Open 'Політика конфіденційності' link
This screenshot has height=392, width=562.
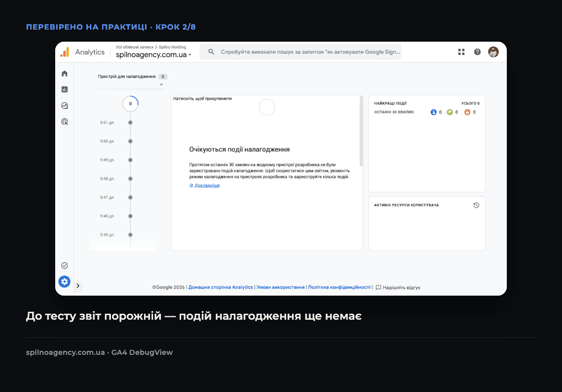click(339, 287)
